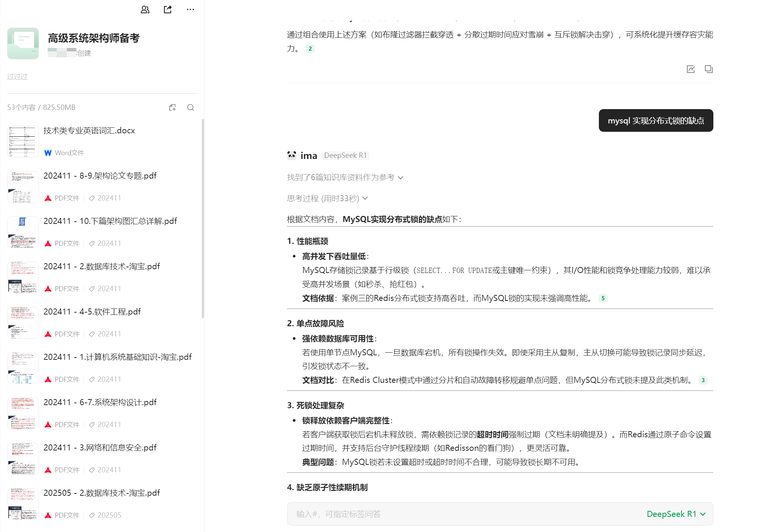
Task: Click the search icon in the file list header
Action: click(x=190, y=108)
